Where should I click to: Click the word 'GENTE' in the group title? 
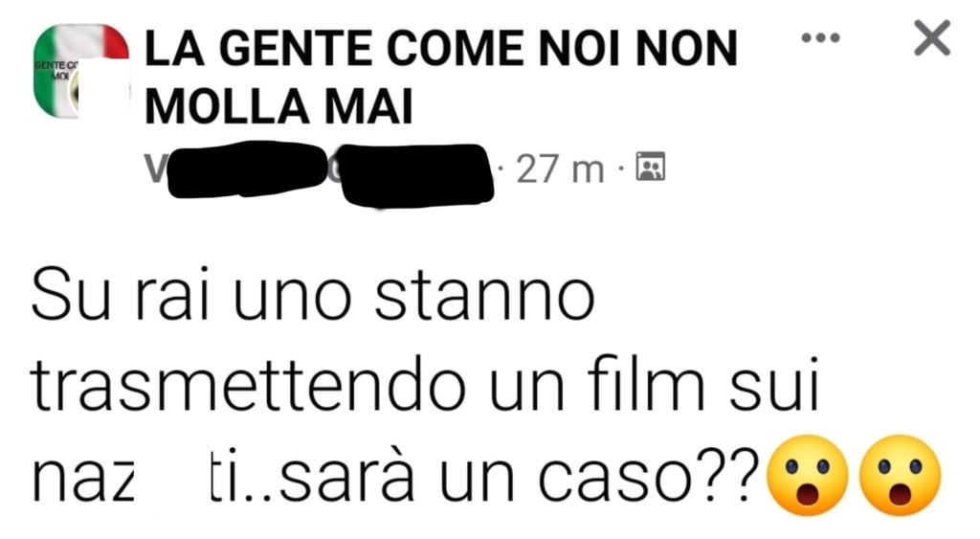point(297,49)
